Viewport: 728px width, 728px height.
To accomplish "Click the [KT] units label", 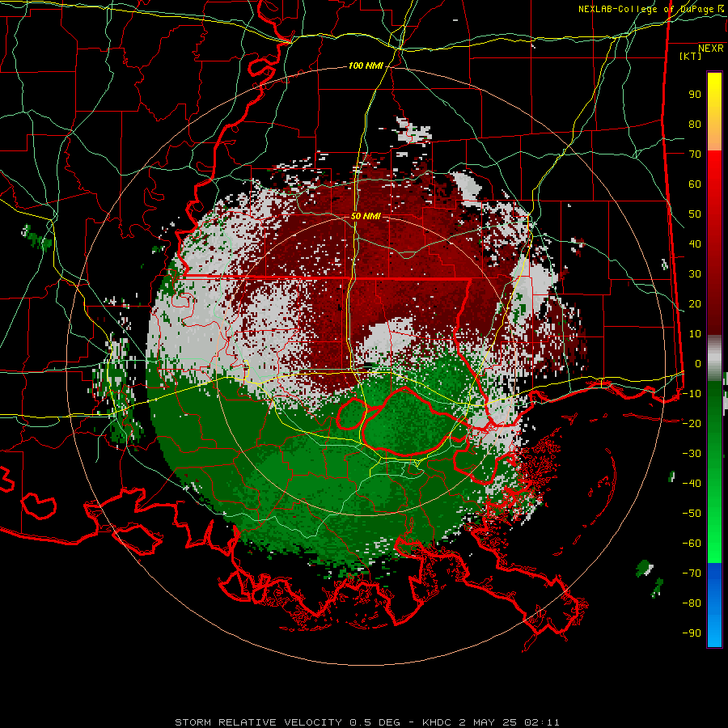I will tap(691, 56).
